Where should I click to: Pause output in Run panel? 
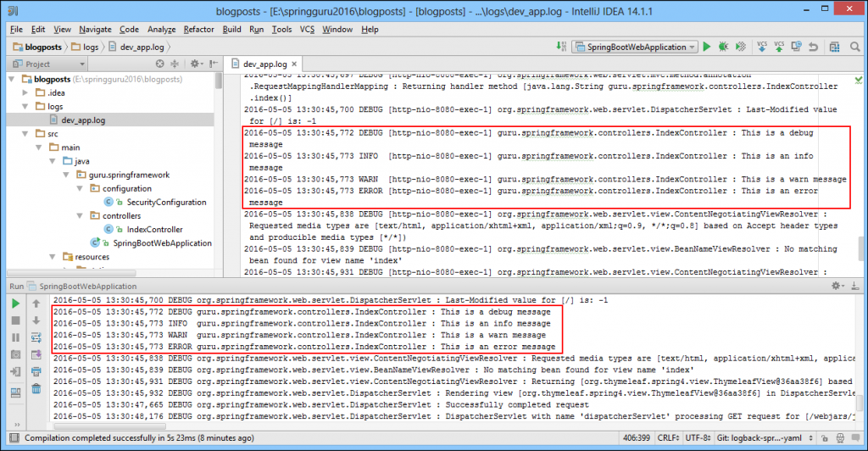15,337
